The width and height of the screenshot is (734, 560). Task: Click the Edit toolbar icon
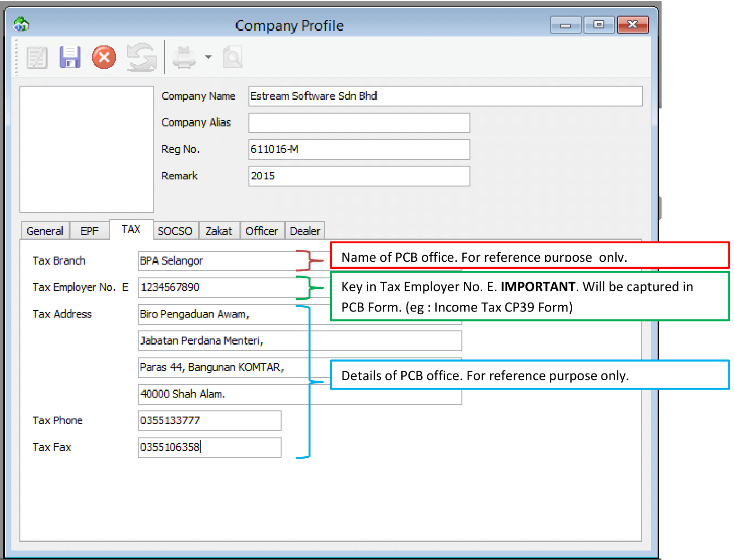[37, 58]
